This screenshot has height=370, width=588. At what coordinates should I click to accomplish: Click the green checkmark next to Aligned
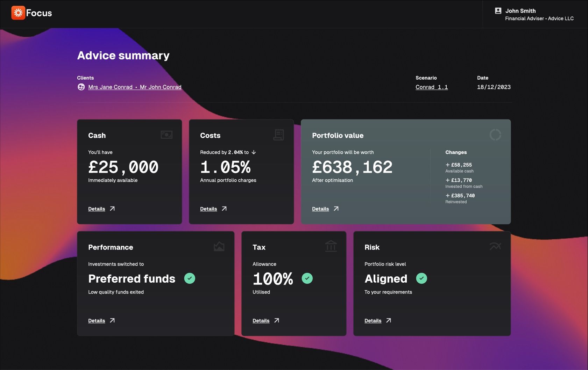click(x=421, y=278)
